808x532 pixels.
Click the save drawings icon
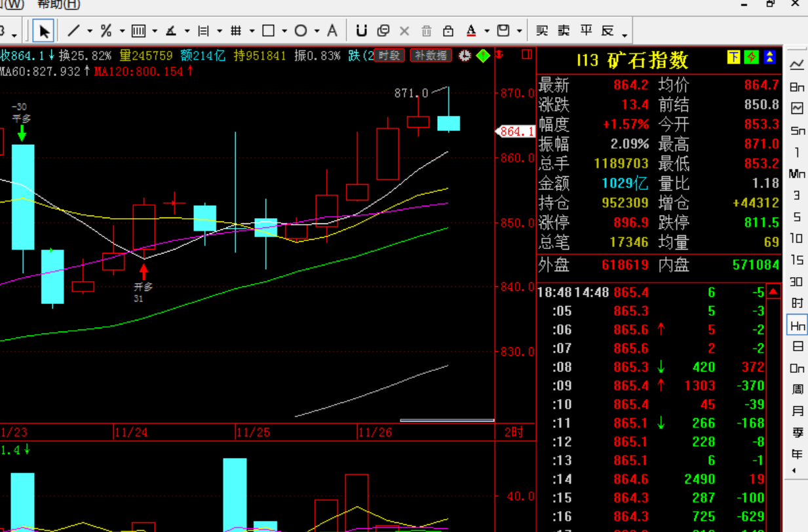point(503,30)
